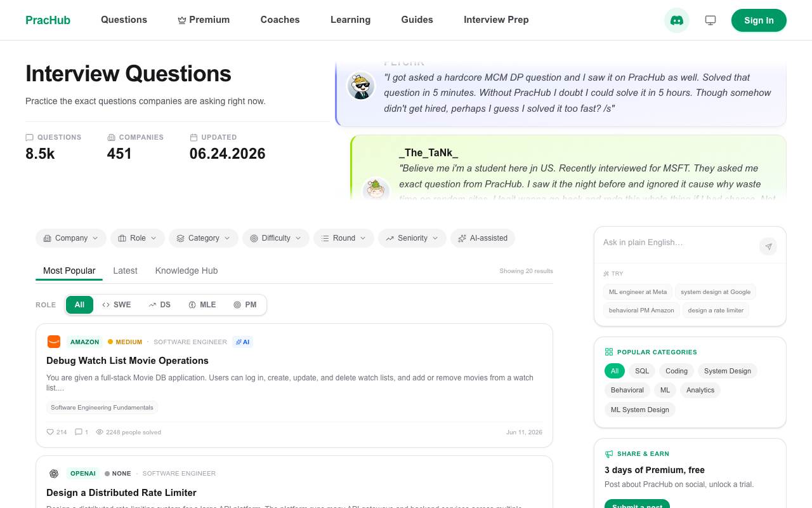Open Design a Distributed Rate Limiter question
The height and width of the screenshot is (508, 812).
(x=121, y=493)
